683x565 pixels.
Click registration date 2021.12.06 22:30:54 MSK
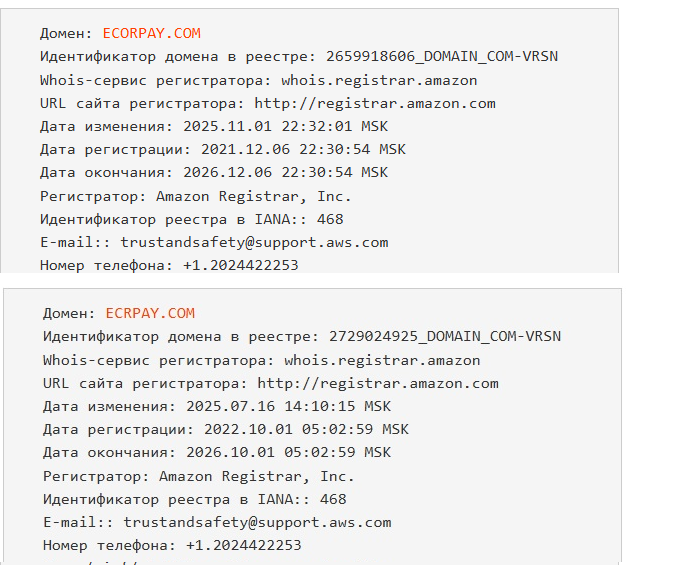pos(295,149)
